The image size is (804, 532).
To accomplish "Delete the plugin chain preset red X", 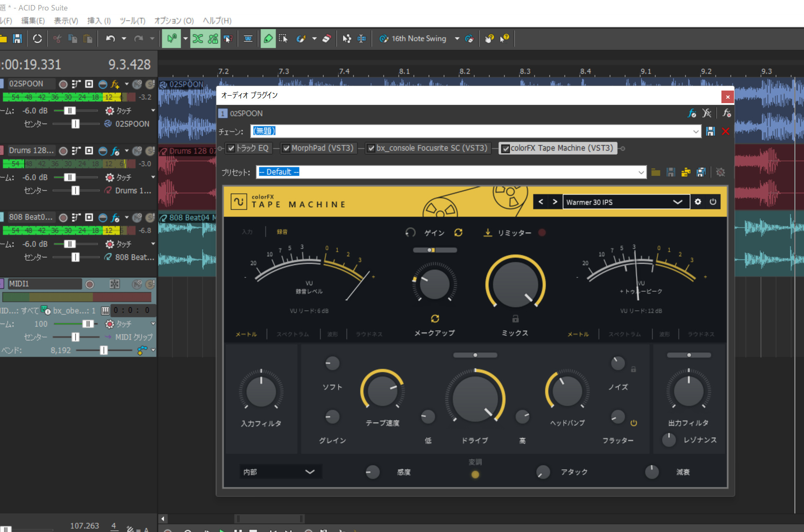I will [x=725, y=131].
